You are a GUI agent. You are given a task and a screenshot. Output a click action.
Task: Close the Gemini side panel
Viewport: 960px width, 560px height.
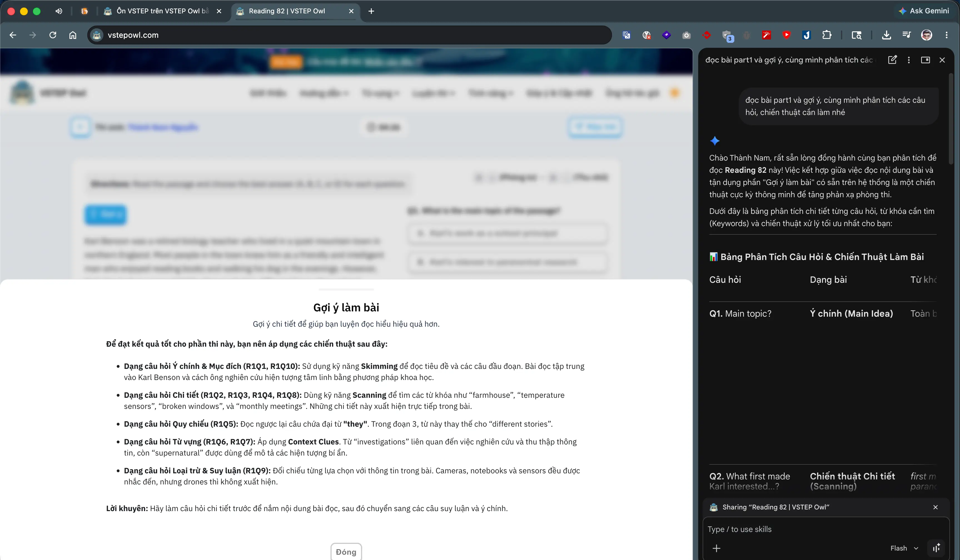pyautogui.click(x=942, y=60)
